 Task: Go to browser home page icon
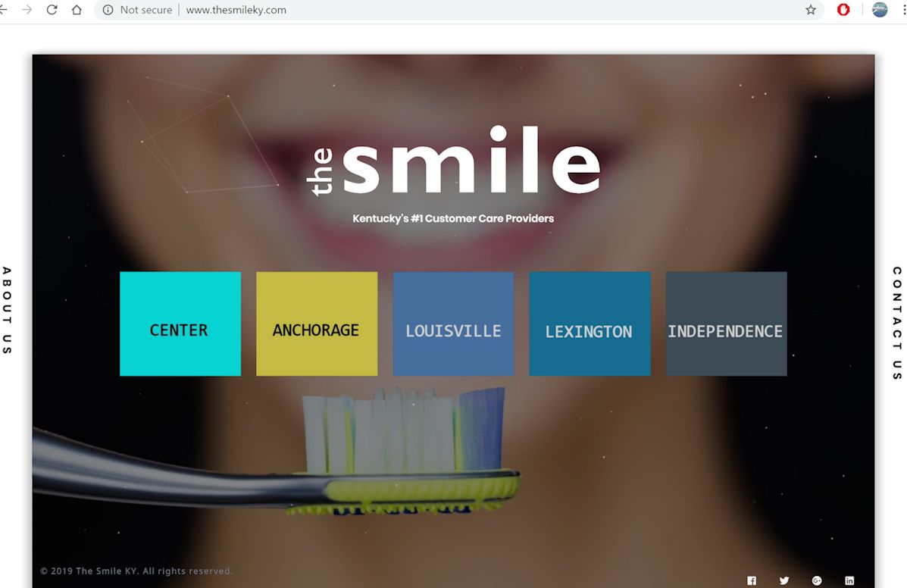click(77, 10)
